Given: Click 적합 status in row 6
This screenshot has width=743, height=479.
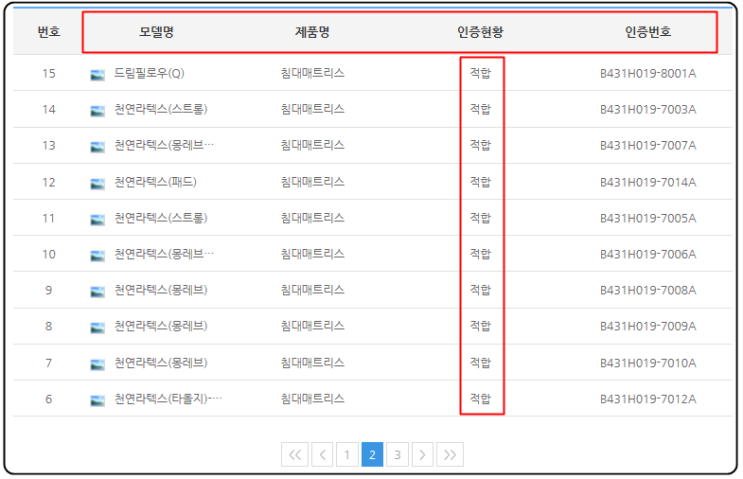Looking at the screenshot, I should coord(480,399).
